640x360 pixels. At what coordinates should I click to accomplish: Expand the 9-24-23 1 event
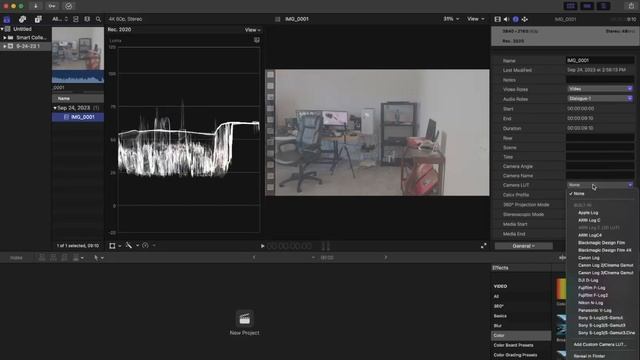(4, 46)
